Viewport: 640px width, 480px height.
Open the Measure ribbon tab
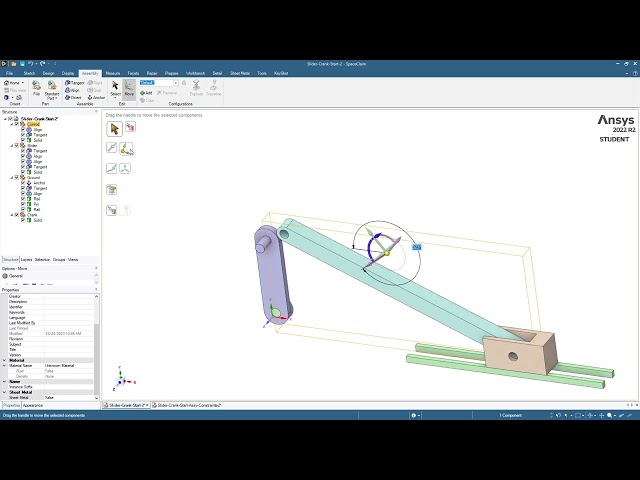[113, 73]
